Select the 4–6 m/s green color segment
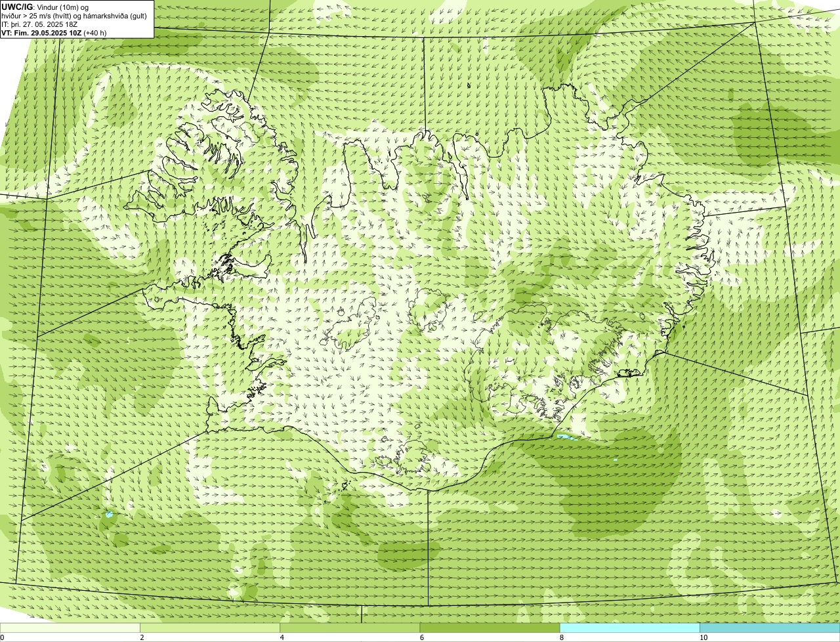This screenshot has width=840, height=642. pyautogui.click(x=350, y=628)
